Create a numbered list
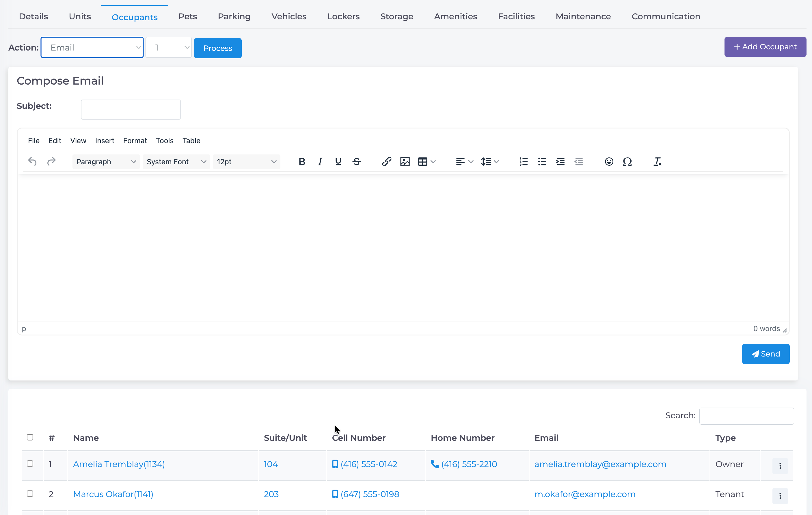This screenshot has height=515, width=812. pyautogui.click(x=523, y=162)
